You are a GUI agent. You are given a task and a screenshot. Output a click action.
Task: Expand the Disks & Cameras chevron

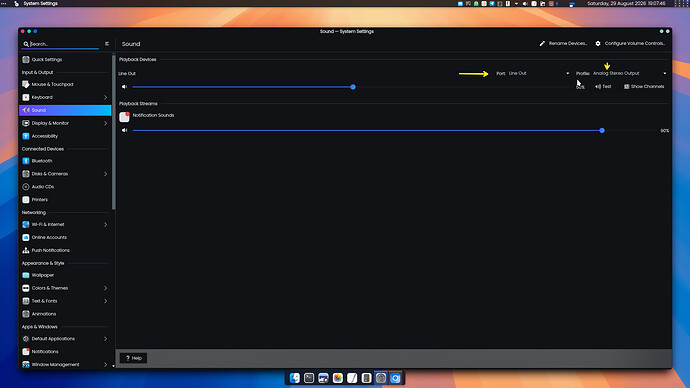106,174
